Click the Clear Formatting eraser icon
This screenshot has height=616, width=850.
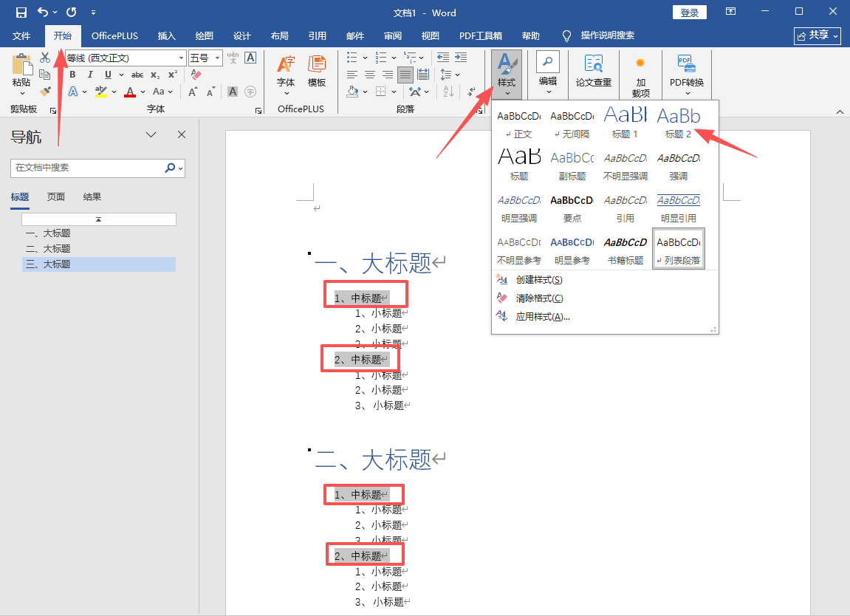pos(196,75)
